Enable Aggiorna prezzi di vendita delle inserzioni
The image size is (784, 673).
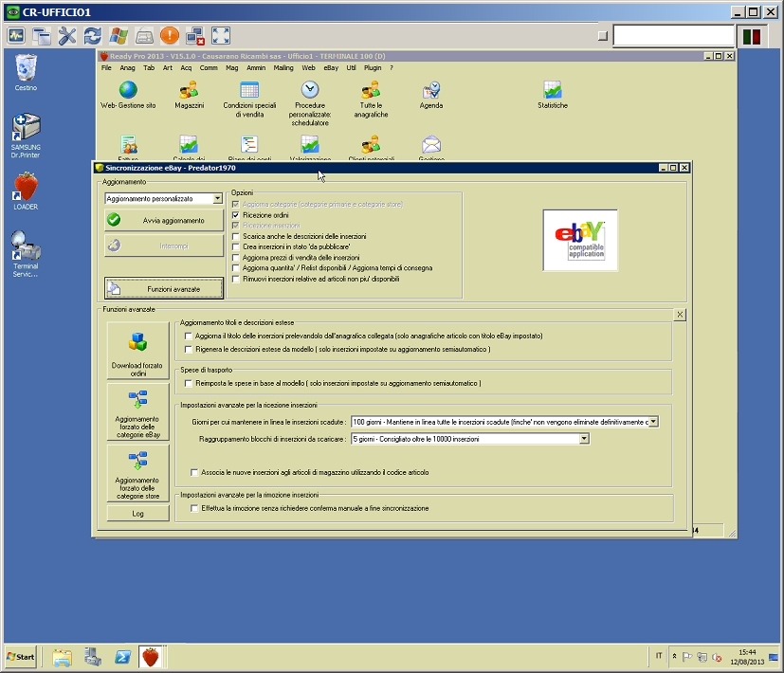[x=235, y=258]
